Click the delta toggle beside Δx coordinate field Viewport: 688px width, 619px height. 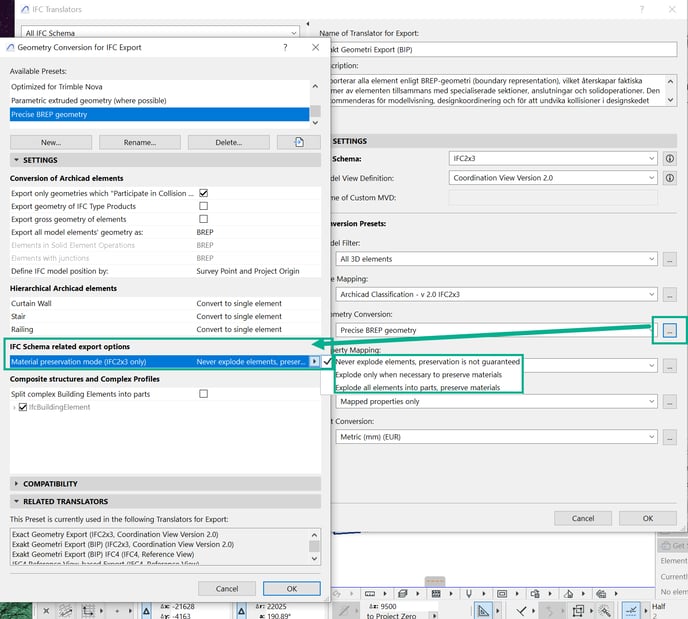click(147, 611)
